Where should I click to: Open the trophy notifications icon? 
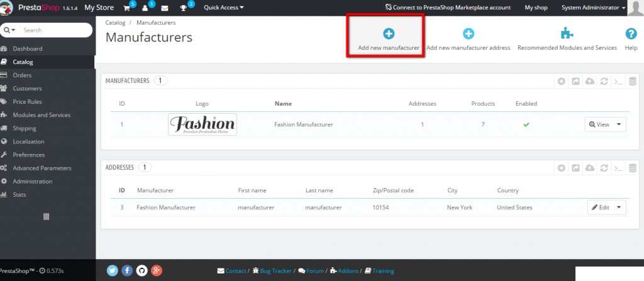tap(183, 8)
